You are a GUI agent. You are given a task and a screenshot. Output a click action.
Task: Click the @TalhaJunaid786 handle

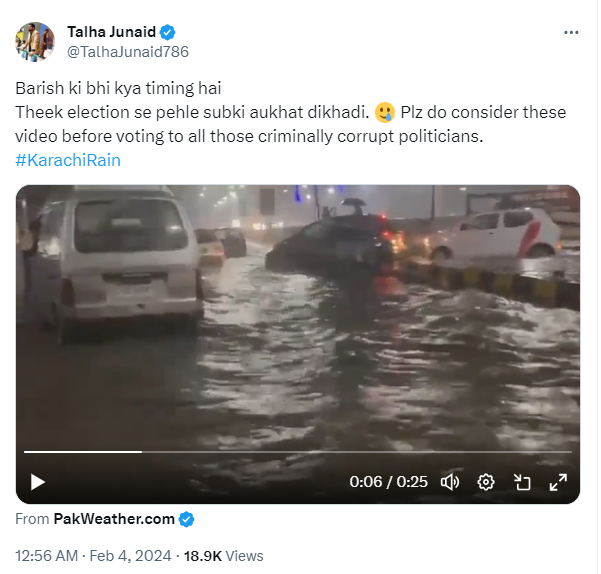(128, 52)
